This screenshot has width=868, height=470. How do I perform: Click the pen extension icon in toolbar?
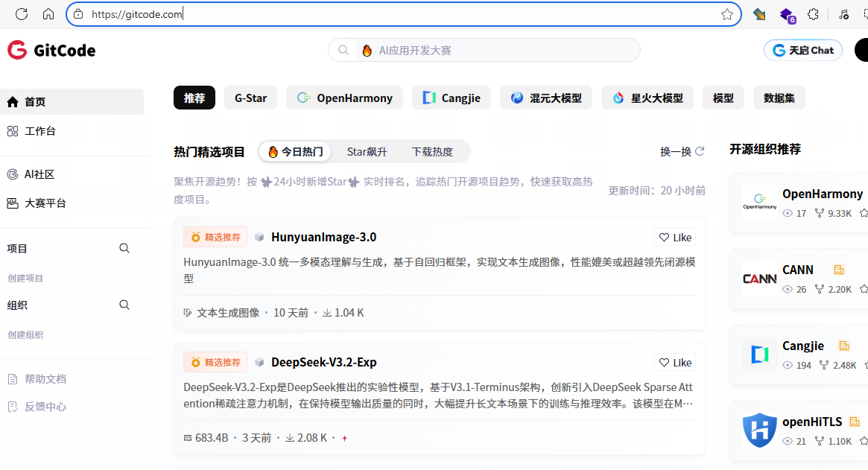click(759, 14)
